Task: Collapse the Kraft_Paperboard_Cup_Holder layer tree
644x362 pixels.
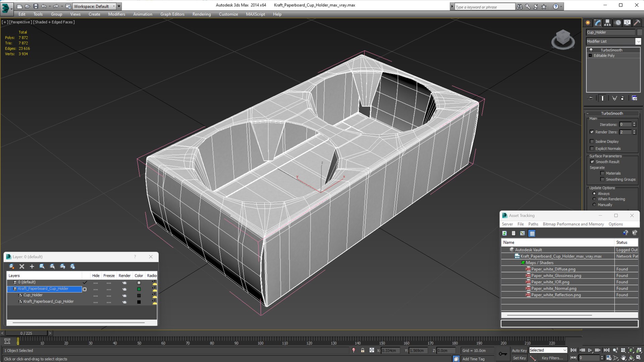Action: click(10, 289)
